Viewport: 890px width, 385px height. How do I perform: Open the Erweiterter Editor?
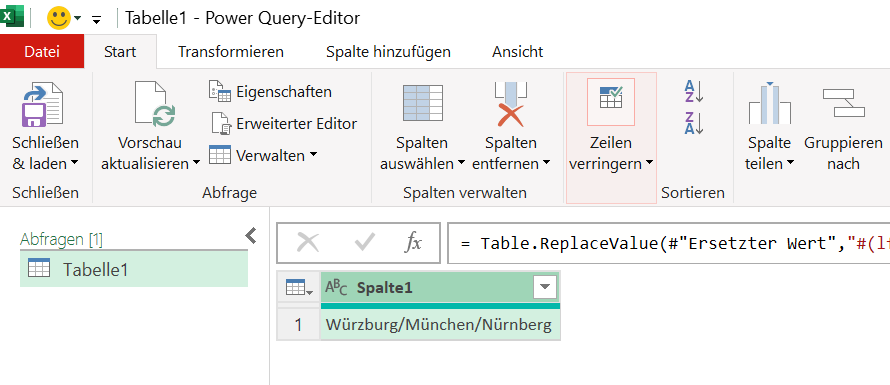[x=283, y=123]
